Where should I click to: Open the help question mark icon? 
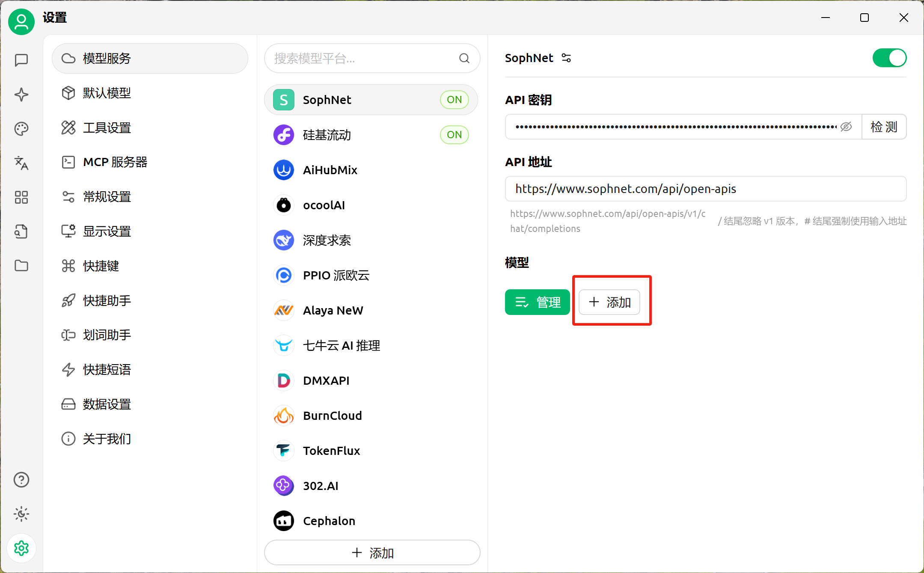pos(21,480)
